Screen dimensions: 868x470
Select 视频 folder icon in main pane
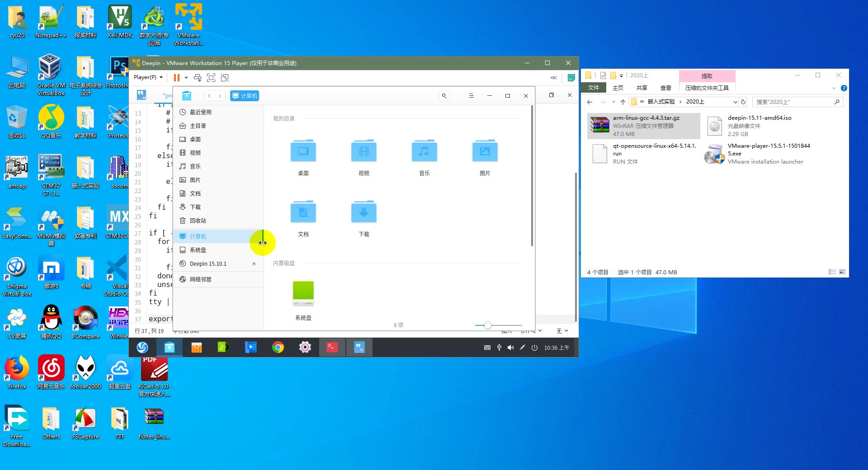[364, 150]
